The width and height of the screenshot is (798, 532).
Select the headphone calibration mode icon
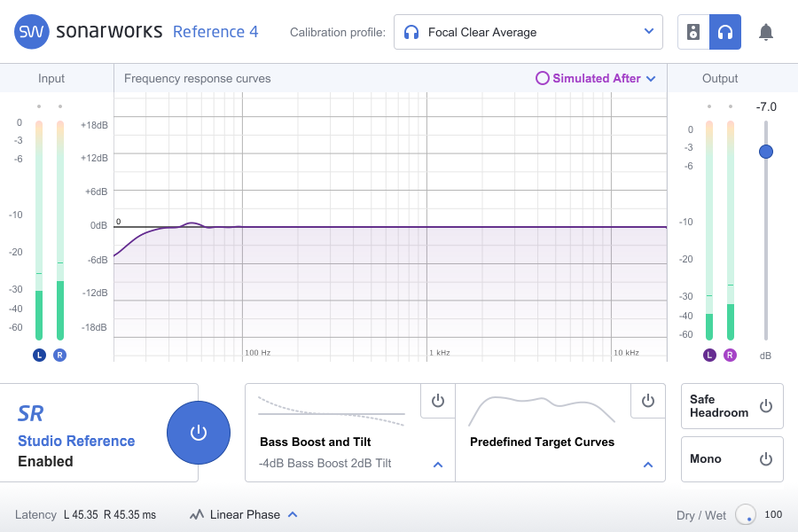[724, 33]
